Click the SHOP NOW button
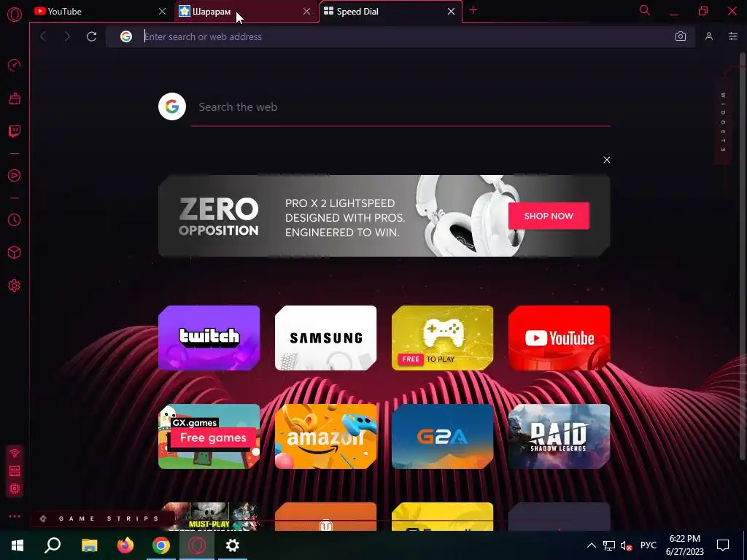Image resolution: width=747 pixels, height=560 pixels. [549, 216]
